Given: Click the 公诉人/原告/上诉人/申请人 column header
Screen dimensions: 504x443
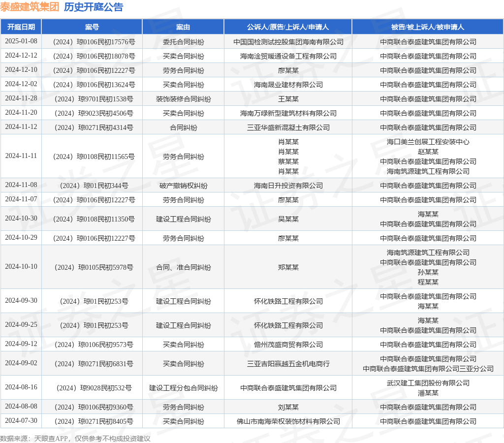Looking at the screenshot, I should 288,27.
